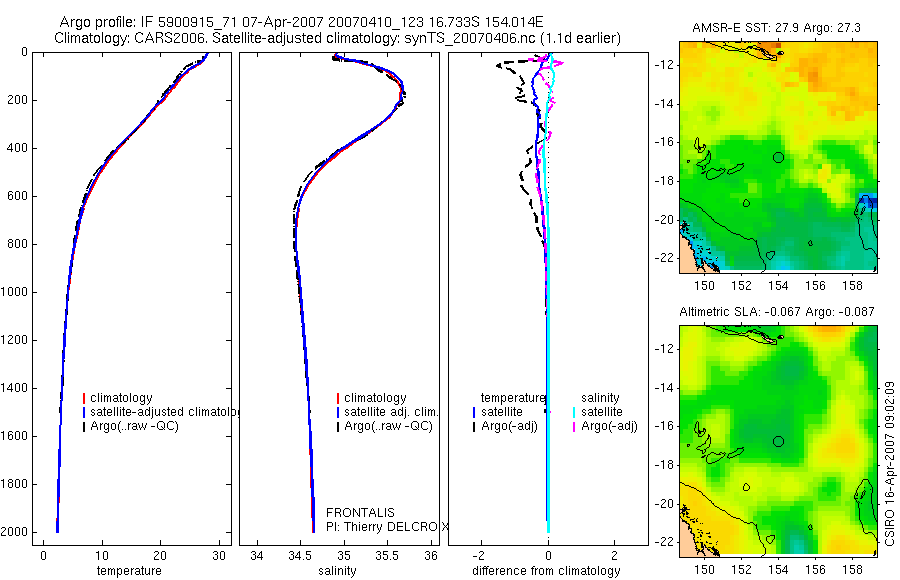Open the Altimetric SLA map image
The height and width of the screenshot is (580, 900).
tap(778, 440)
